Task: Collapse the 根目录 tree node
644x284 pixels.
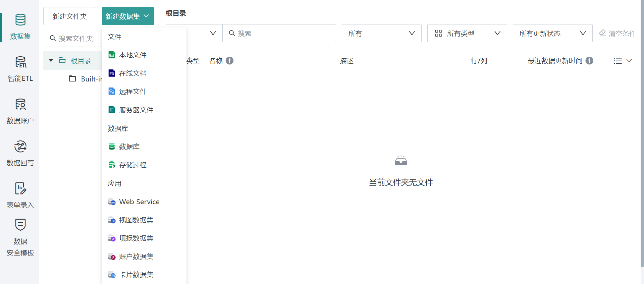Action: coord(51,61)
